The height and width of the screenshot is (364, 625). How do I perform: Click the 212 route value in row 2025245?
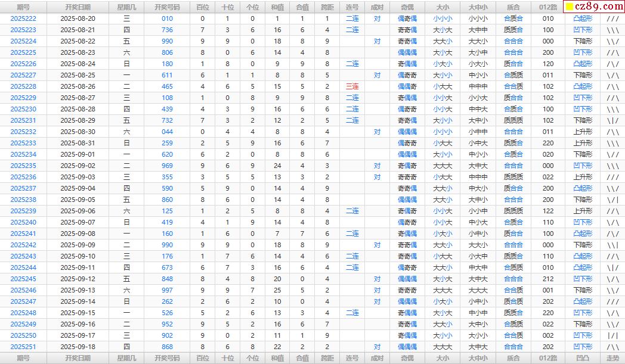(x=548, y=279)
